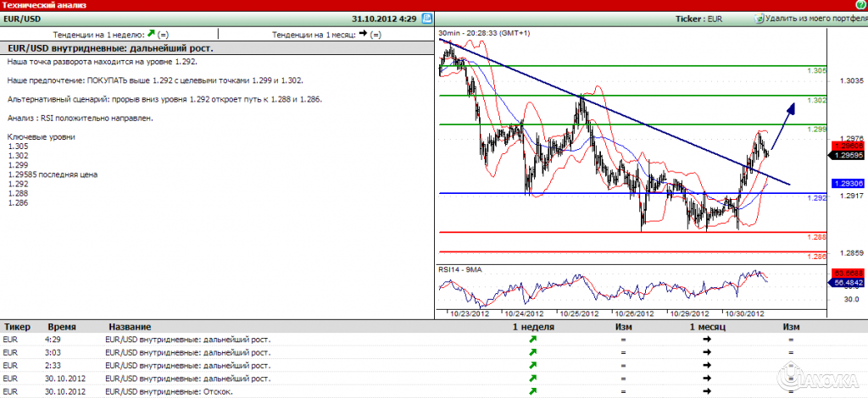This screenshot has height=398, width=868.
Task: Click the '30min - 20:28:33 (GMT+1)' chart label
Action: [x=484, y=33]
